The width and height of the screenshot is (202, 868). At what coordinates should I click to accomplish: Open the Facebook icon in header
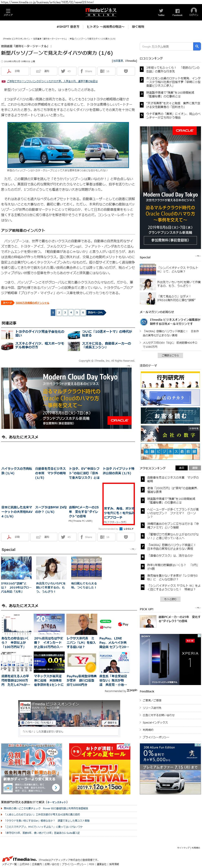[177, 12]
